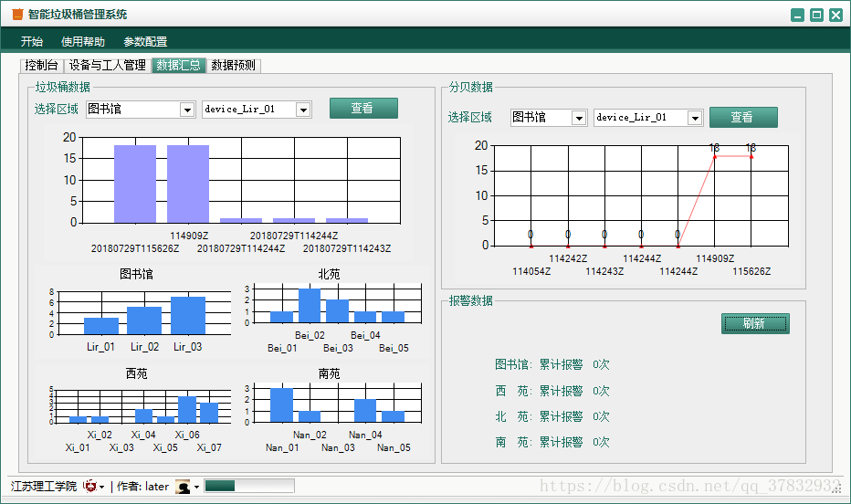Open dropdown arrow beside school emblem

pos(101,487)
